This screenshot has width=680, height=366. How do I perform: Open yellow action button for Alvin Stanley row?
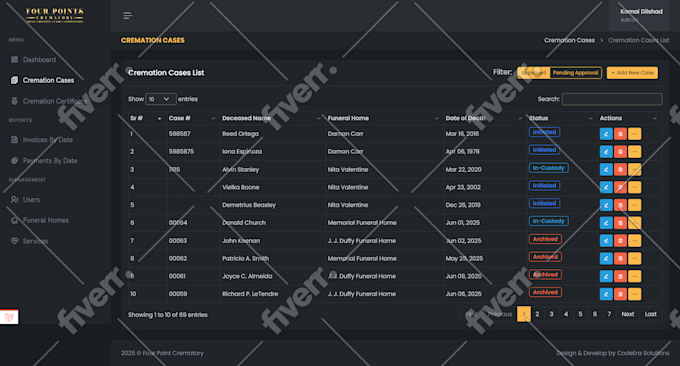[x=634, y=170]
